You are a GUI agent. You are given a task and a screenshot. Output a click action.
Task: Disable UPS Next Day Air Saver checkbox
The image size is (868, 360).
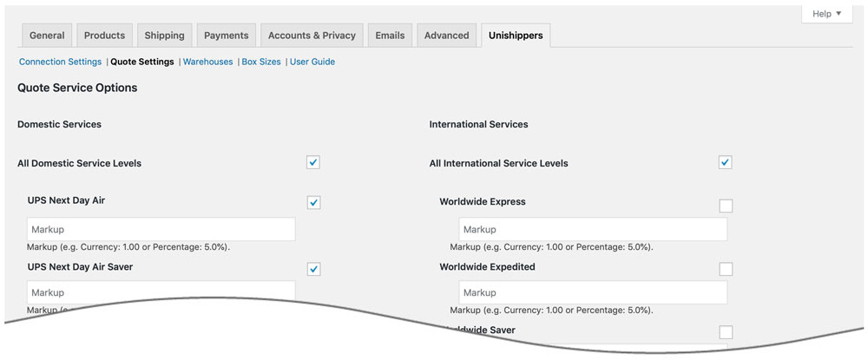[313, 269]
